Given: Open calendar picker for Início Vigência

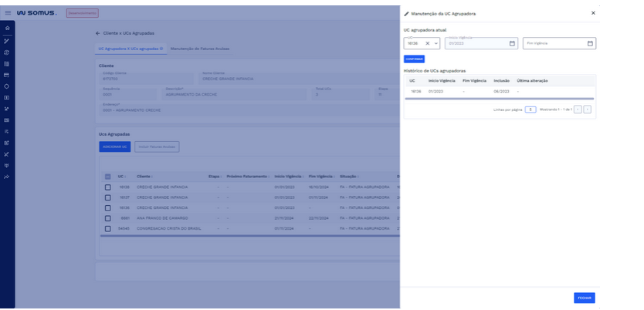Looking at the screenshot, I should tap(512, 43).
